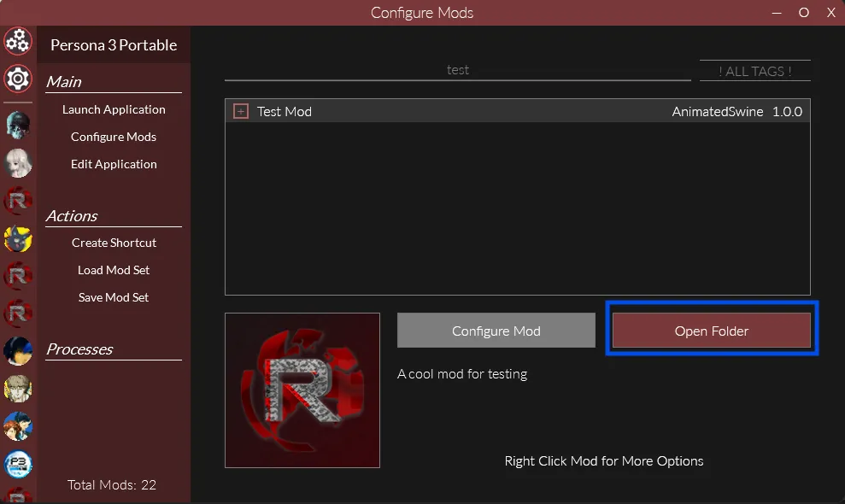Choose Save Mod Set under Actions
This screenshot has width=845, height=504.
(114, 297)
